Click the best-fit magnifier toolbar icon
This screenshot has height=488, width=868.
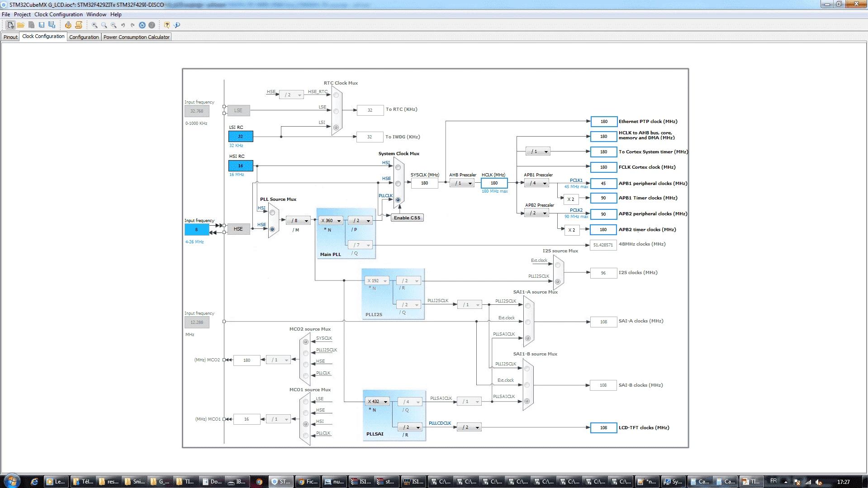click(104, 25)
